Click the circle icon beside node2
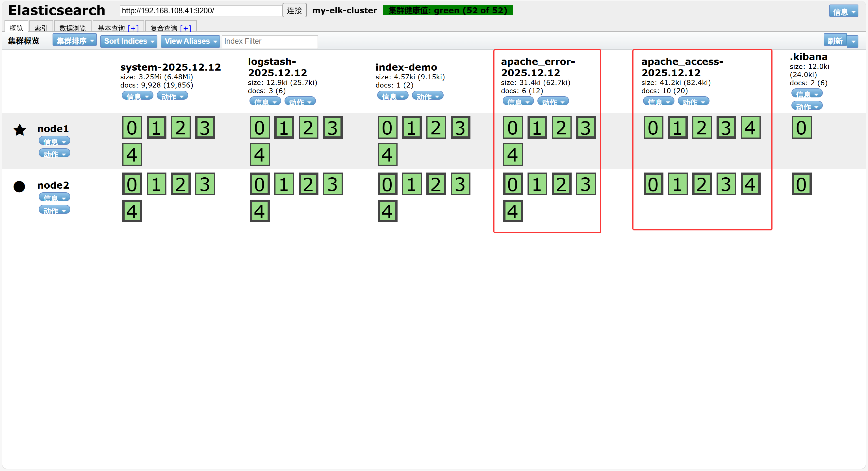 tap(19, 187)
